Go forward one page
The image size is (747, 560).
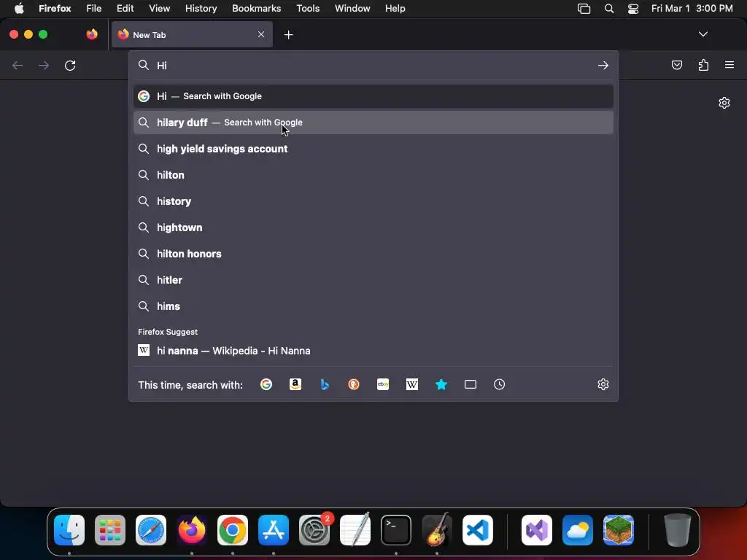[x=44, y=65]
